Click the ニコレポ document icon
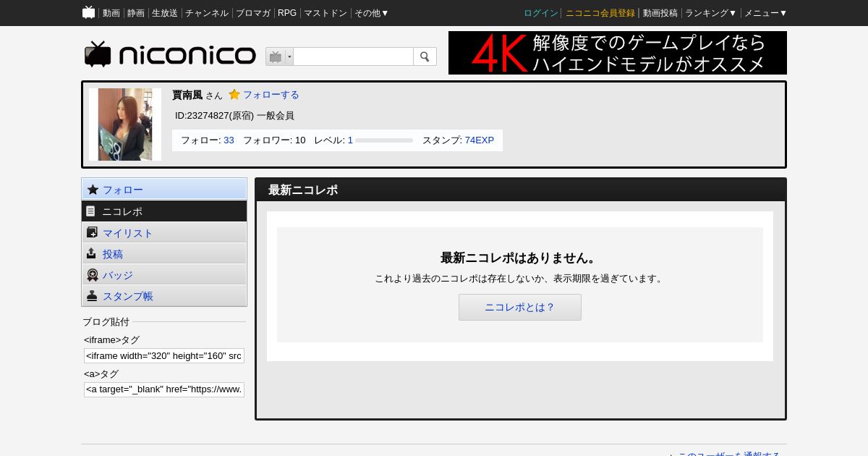This screenshot has height=456, width=868. tap(90, 211)
